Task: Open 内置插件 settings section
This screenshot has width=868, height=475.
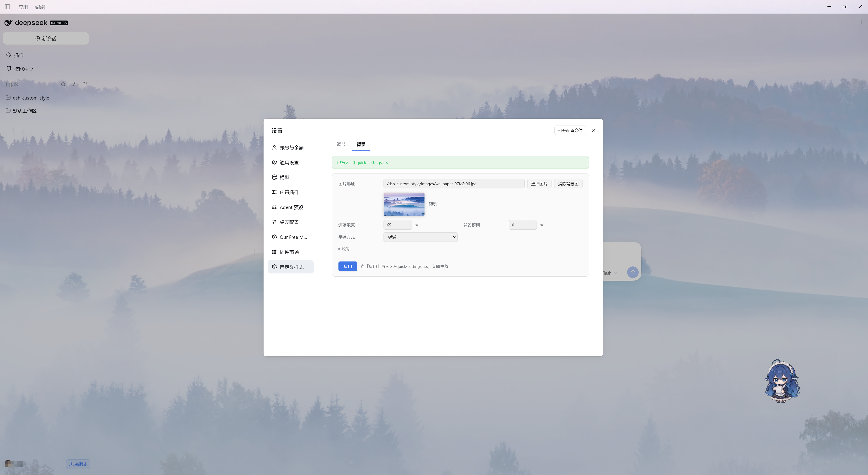Action: click(x=290, y=192)
